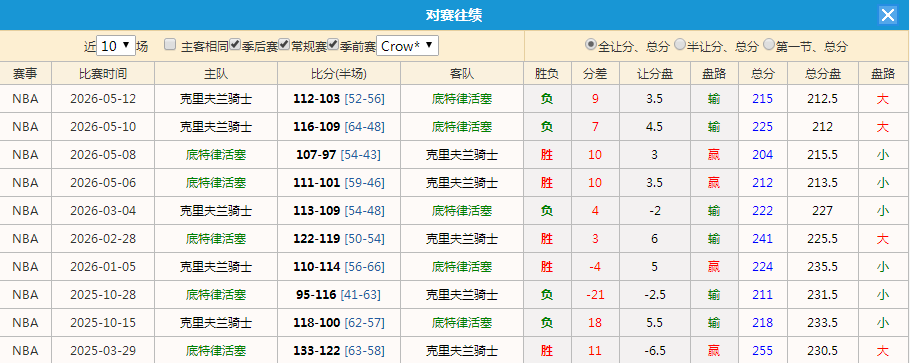Click score 110-114 [56-66]
This screenshot has width=910, height=363.
[x=339, y=267]
